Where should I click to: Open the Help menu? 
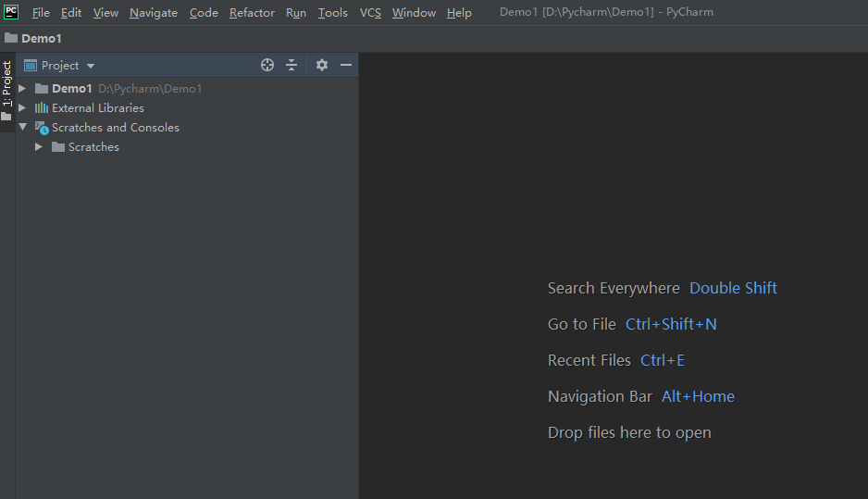[x=460, y=12]
